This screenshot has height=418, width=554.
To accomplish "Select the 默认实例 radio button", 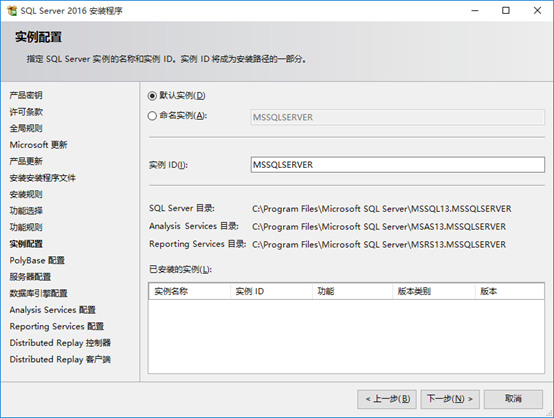I will (152, 96).
